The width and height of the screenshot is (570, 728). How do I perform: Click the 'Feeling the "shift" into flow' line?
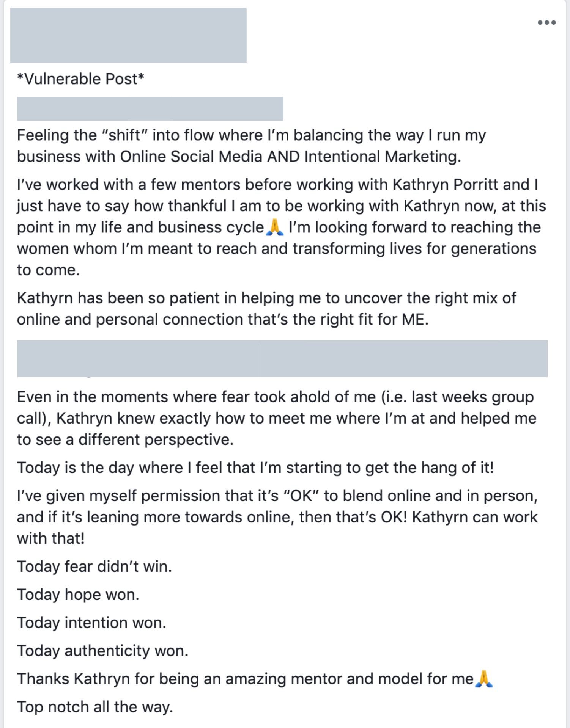coord(250,135)
